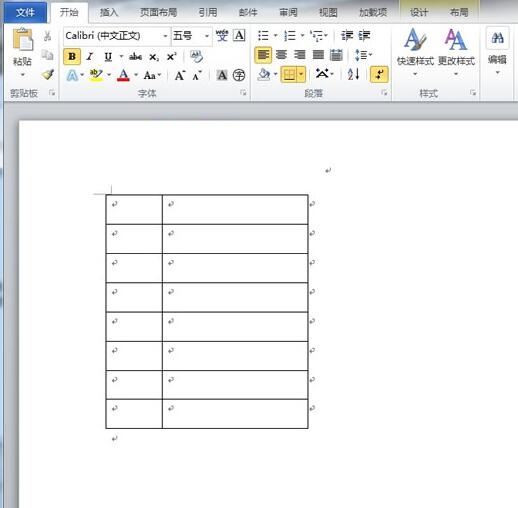Click Distributed alignment icon
Viewport: 518px width, 508px height.
[x=336, y=55]
